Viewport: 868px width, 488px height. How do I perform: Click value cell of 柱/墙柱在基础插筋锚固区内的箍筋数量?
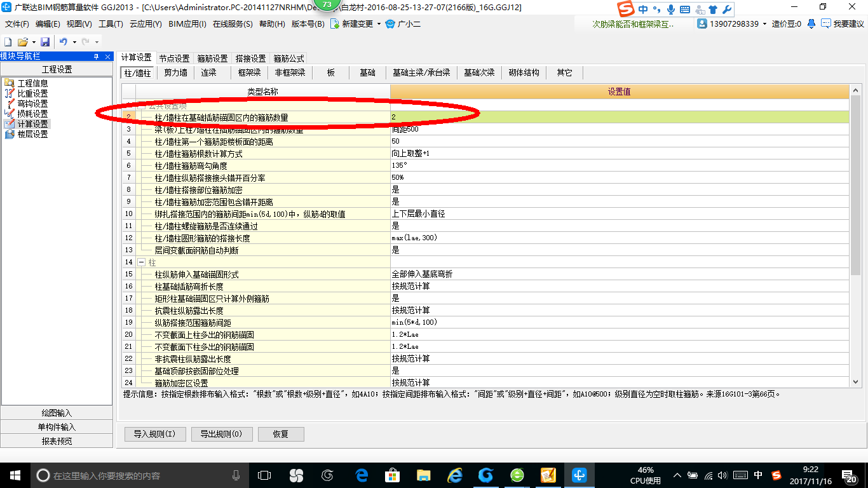tap(619, 117)
